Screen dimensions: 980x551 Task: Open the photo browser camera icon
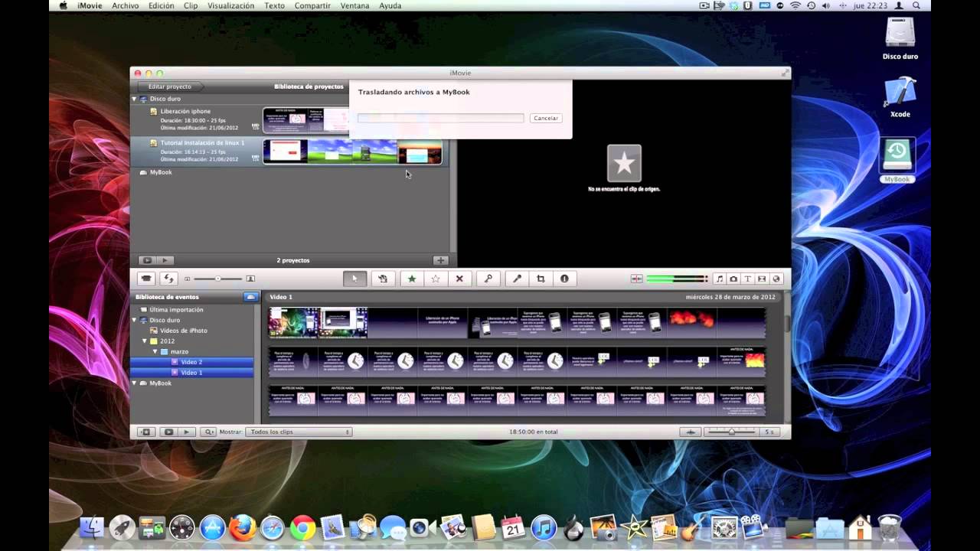[x=733, y=279]
